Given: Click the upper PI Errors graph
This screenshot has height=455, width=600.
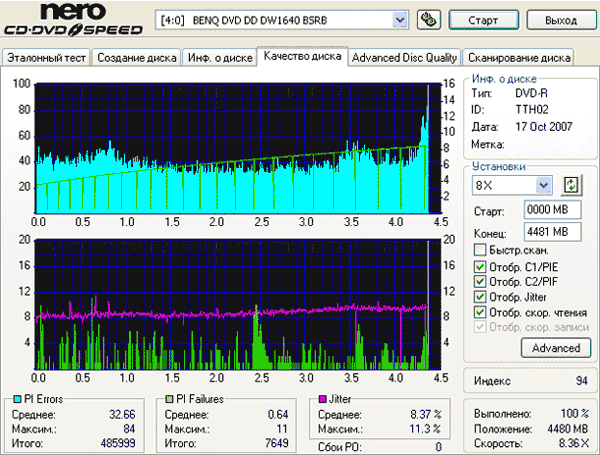Looking at the screenshot, I should (x=238, y=148).
